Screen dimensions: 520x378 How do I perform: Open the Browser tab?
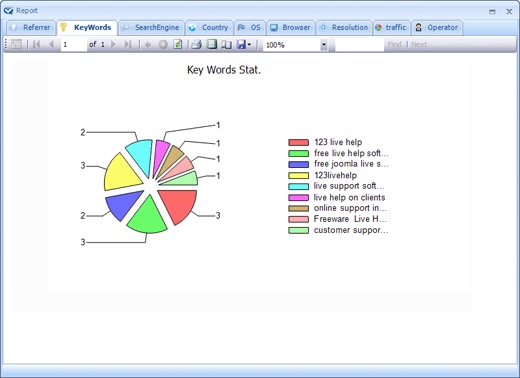[x=290, y=28]
